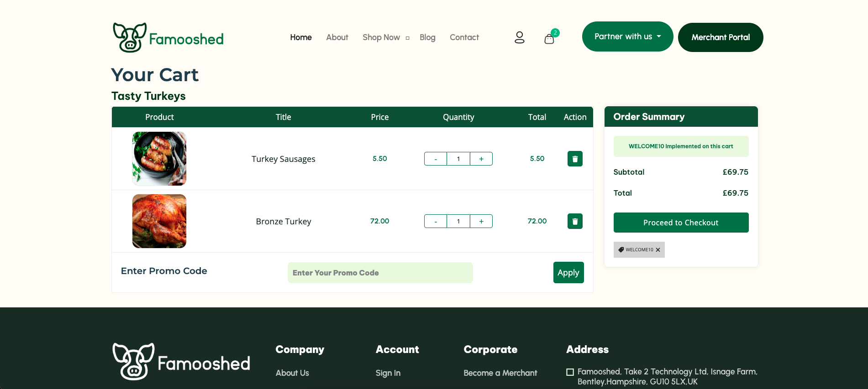
Task: Open the user account profile icon
Action: point(519,37)
